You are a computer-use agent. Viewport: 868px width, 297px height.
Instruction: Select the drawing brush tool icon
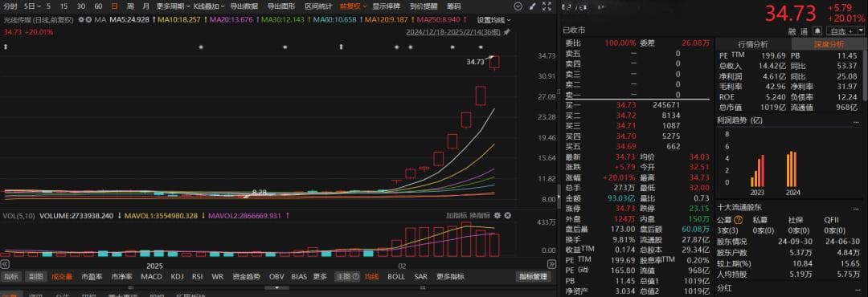point(533,6)
